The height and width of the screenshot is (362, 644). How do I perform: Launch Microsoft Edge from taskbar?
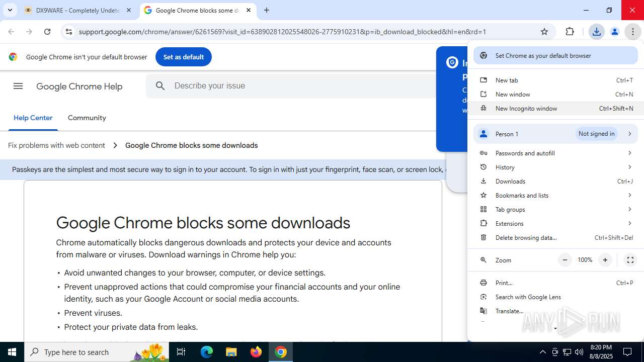coord(207,352)
